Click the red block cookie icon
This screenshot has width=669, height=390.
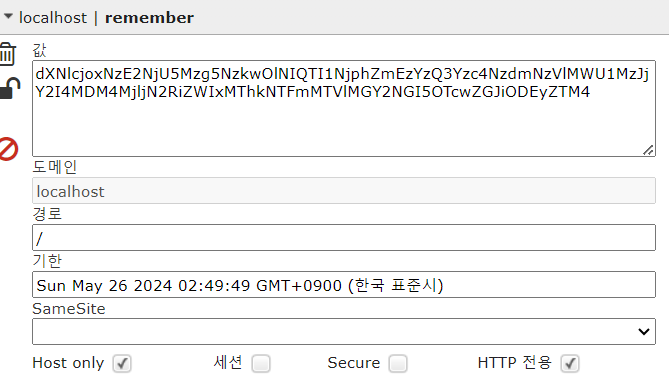tap(8, 149)
